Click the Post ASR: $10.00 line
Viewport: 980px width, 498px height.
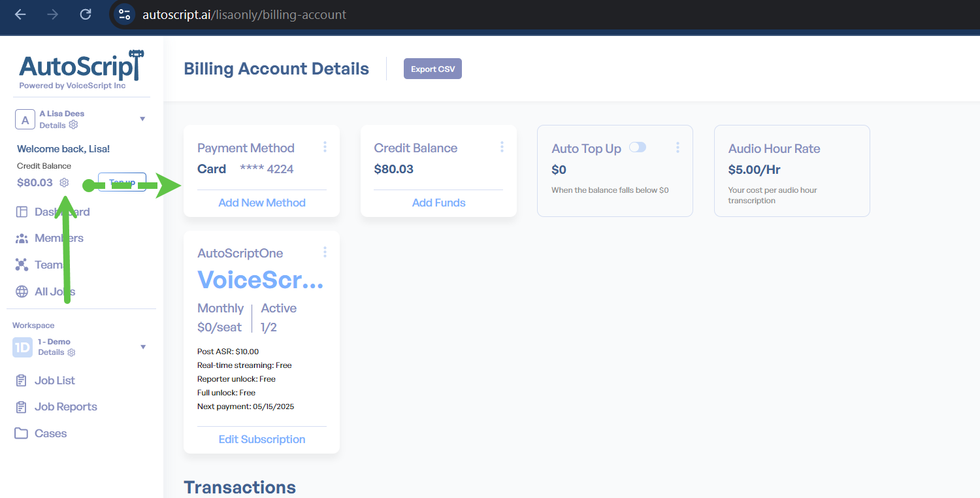click(228, 352)
